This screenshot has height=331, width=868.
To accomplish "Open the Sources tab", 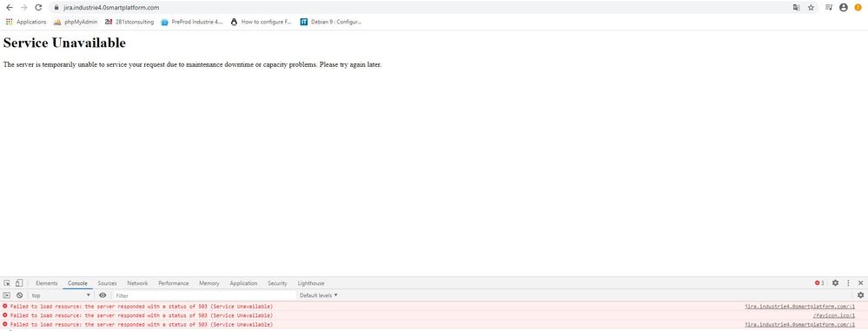I will click(108, 283).
